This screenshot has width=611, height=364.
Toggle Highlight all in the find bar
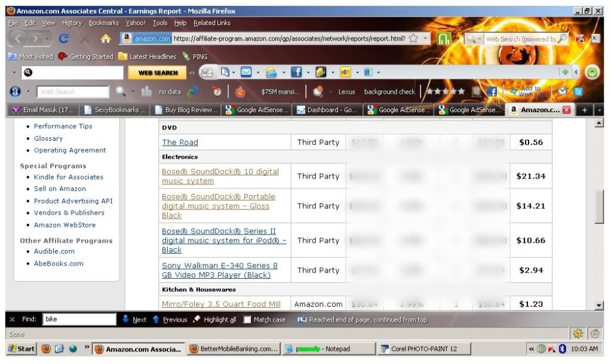pos(214,320)
